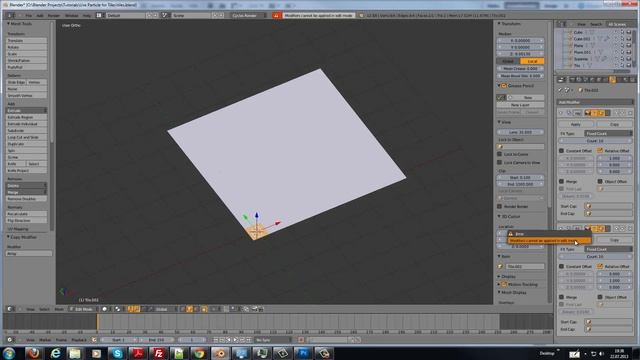Open 3D viewport editor type icon
Viewport: 640px width, 360px height.
(10, 309)
